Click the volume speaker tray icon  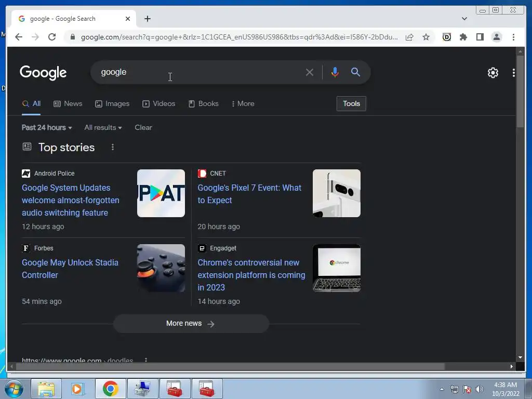[480, 389]
